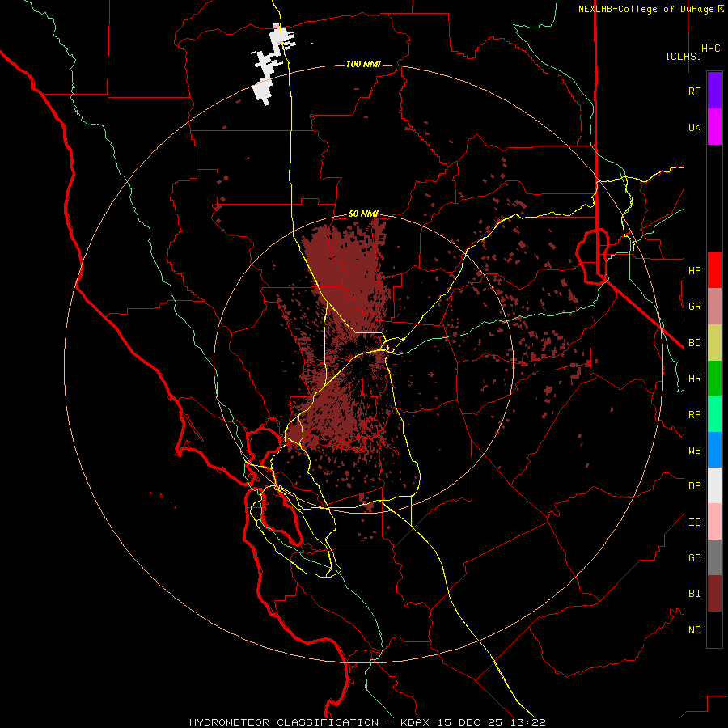Click the DS white legend swatch

714,485
